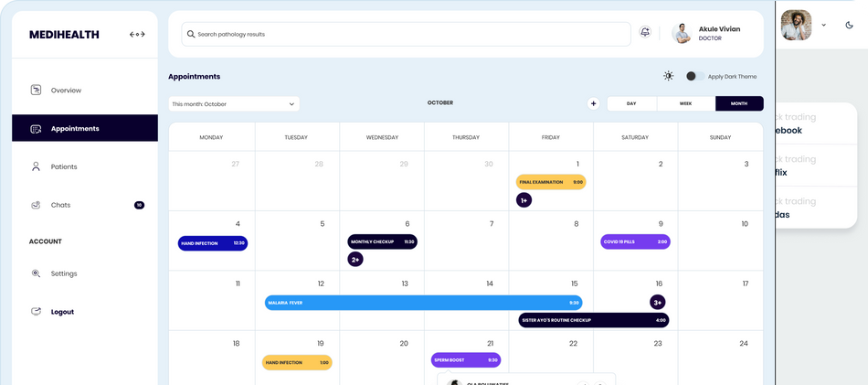Open the This month: October dropdown
Viewport: 868px width, 385px height.
234,104
